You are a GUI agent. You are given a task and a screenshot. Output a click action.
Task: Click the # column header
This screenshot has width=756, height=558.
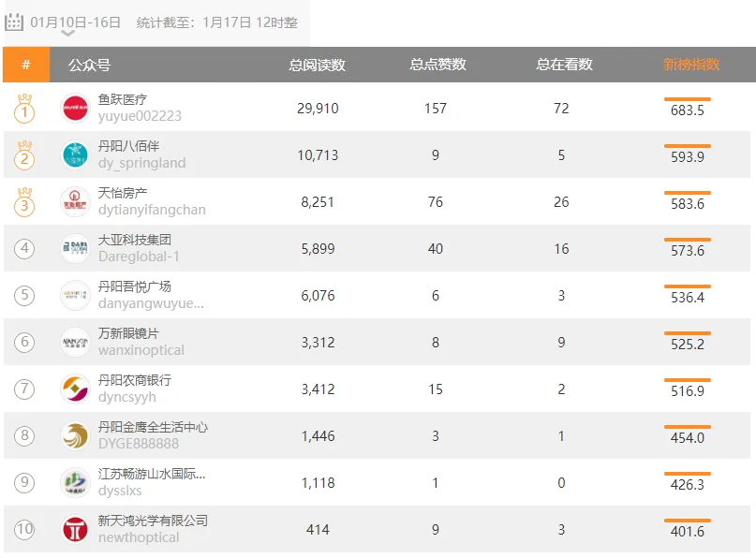click(26, 65)
